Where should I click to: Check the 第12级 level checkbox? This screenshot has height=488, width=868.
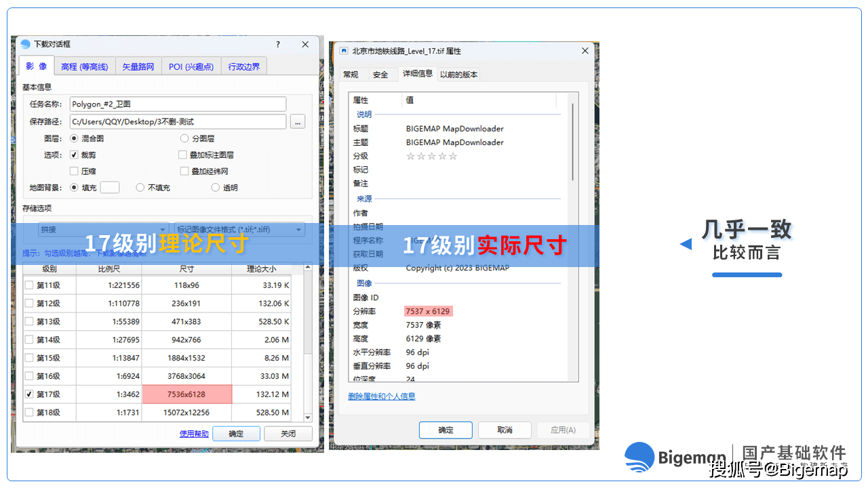29,304
